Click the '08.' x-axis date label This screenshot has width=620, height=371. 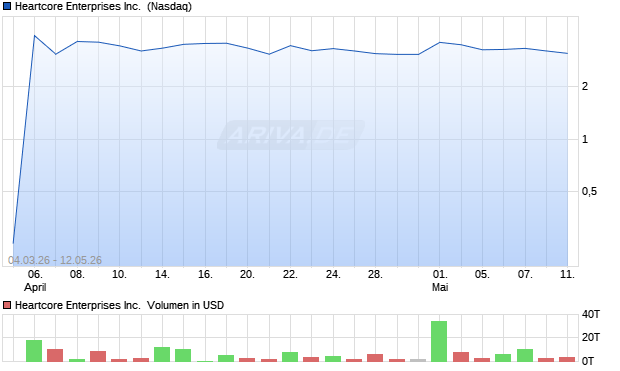pyautogui.click(x=77, y=274)
